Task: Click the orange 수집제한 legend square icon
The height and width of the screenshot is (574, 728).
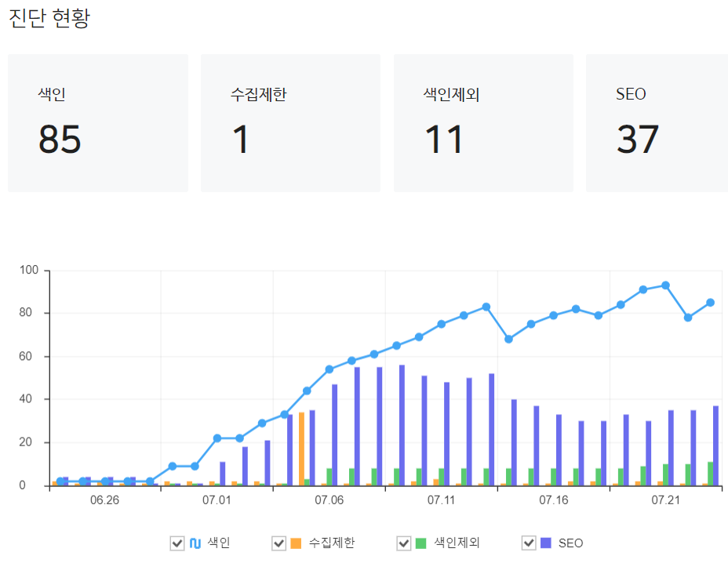Action: coord(295,542)
